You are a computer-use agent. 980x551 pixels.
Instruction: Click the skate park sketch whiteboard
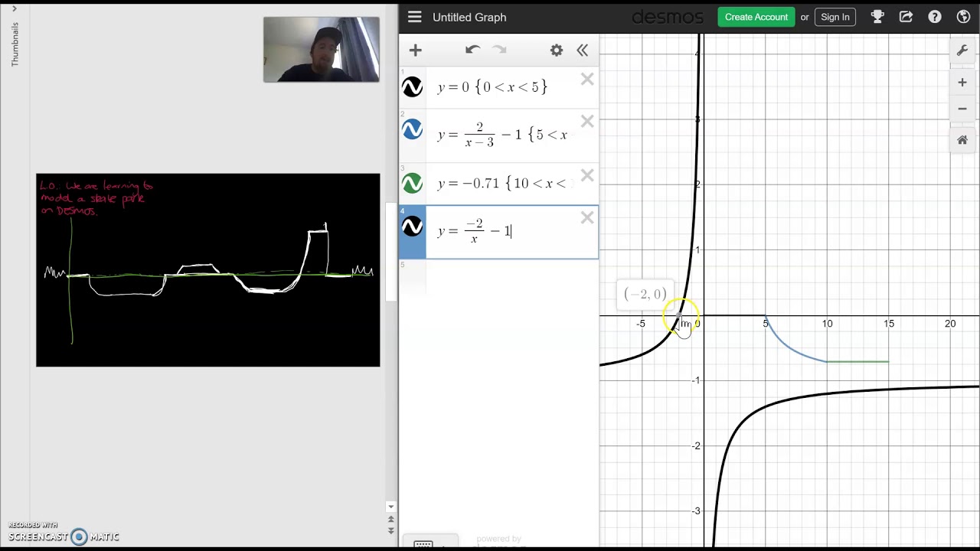(207, 270)
